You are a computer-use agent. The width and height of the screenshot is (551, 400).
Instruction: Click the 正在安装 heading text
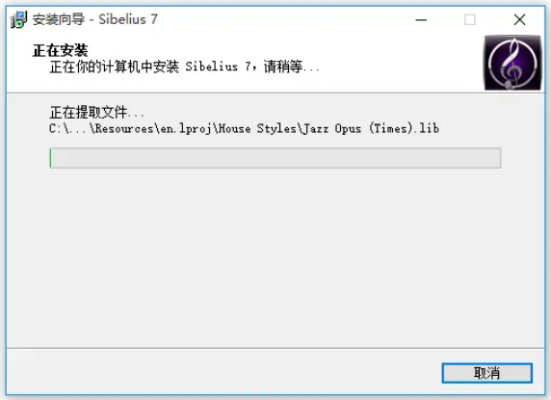point(60,51)
